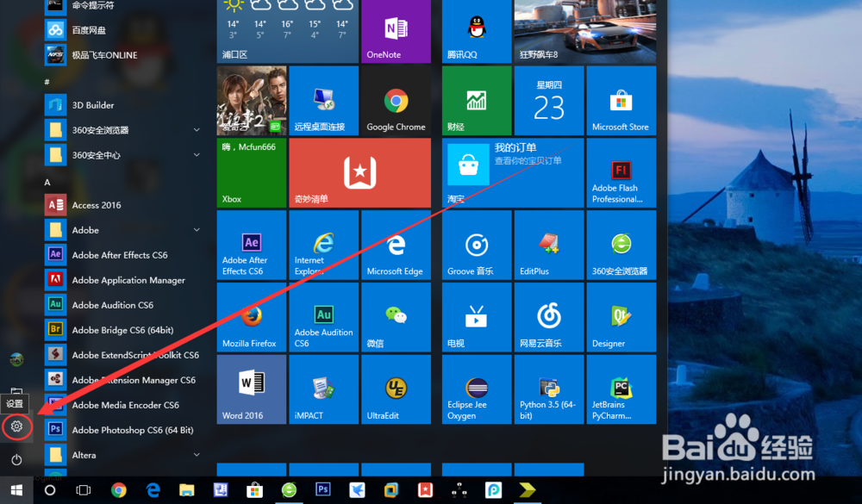
Task: Open the OneNote tile
Action: pos(396,31)
